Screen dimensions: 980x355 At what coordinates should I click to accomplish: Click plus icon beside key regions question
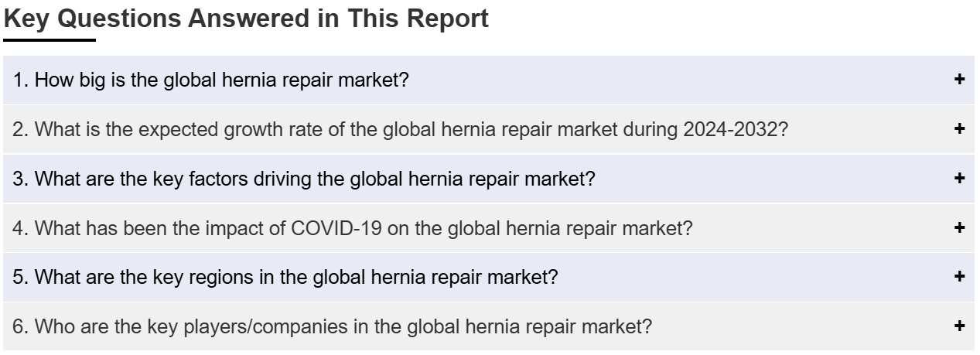click(x=960, y=277)
